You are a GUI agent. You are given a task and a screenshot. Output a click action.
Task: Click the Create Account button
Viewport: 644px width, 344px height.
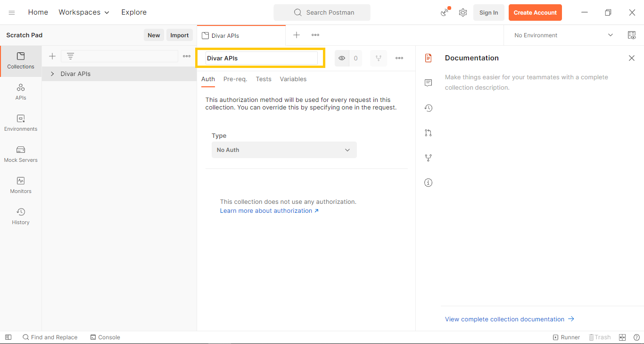(x=535, y=13)
